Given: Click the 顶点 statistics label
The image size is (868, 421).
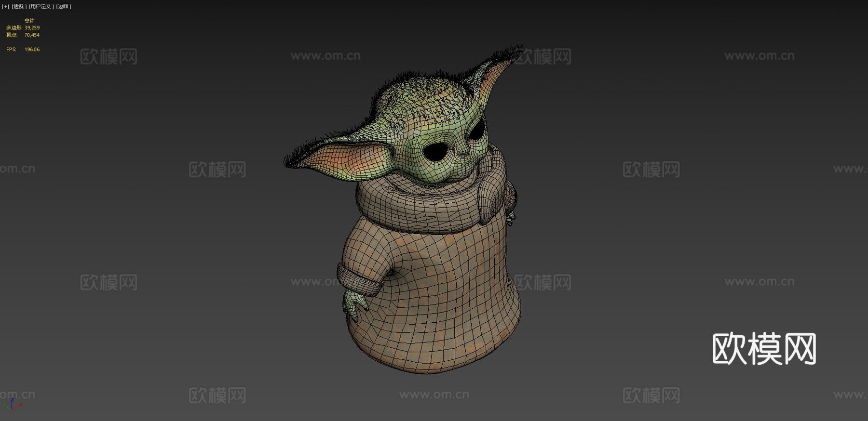Looking at the screenshot, I should coord(12,35).
